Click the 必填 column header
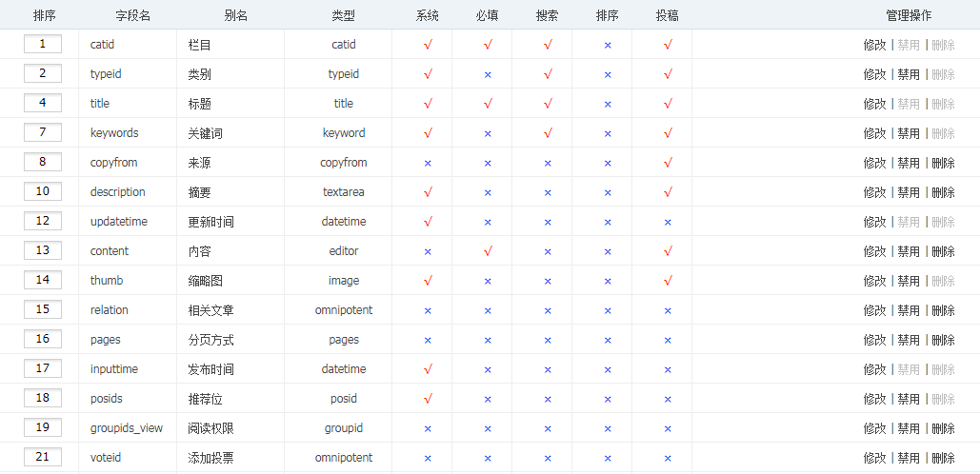980x474 pixels. 488,16
